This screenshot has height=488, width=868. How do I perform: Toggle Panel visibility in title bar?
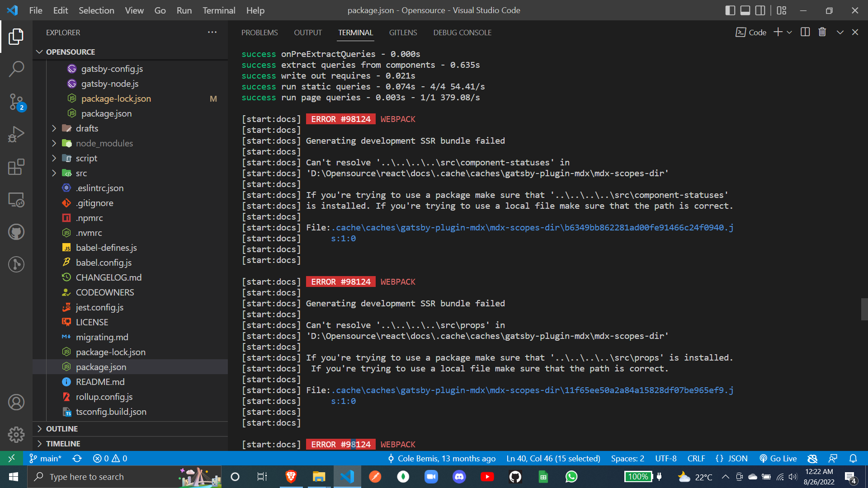pos(745,10)
